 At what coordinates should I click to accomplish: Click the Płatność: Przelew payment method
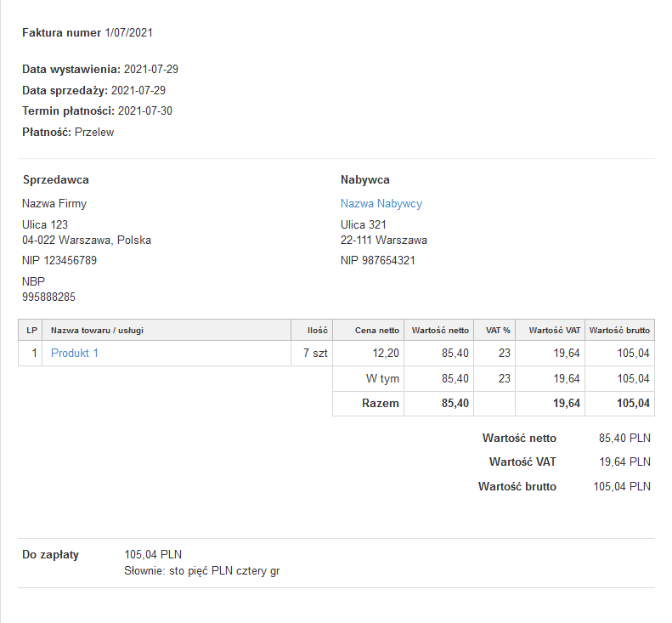[68, 133]
